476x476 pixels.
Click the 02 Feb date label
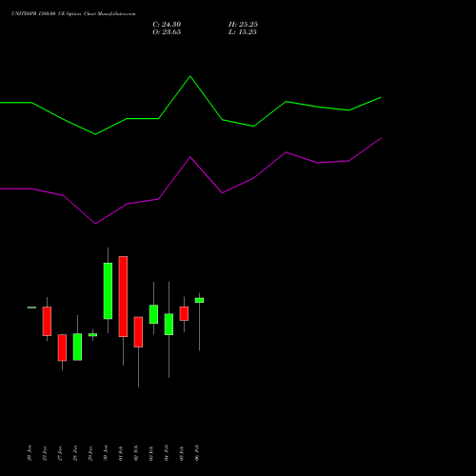(136, 453)
